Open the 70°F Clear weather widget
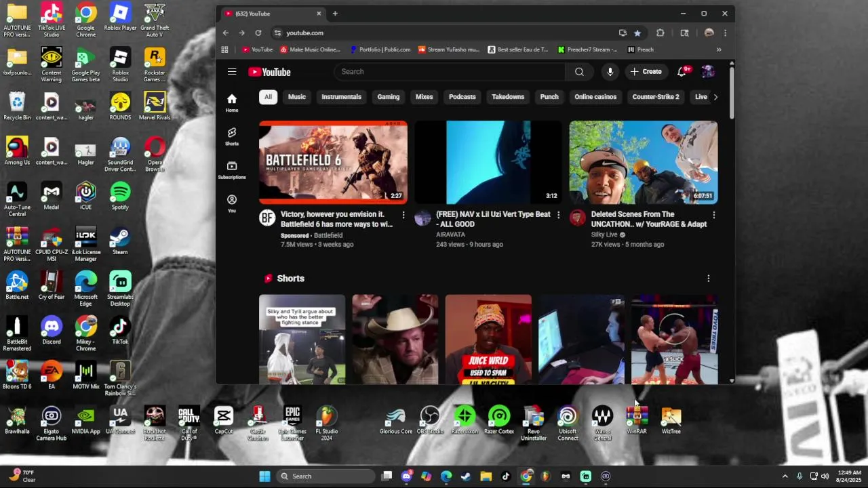 click(22, 476)
